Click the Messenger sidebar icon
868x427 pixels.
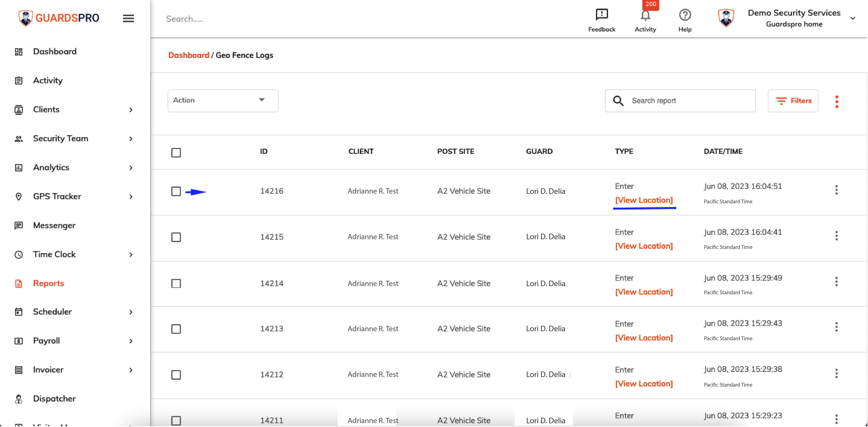(19, 226)
